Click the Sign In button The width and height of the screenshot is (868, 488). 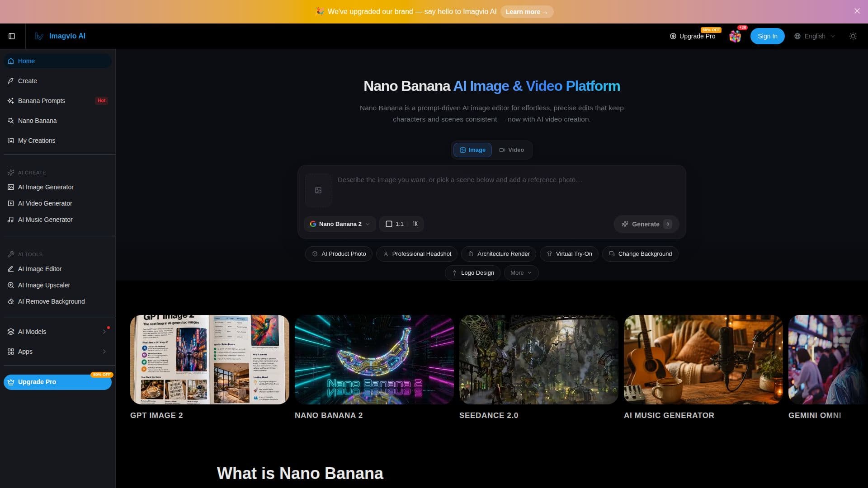767,36
